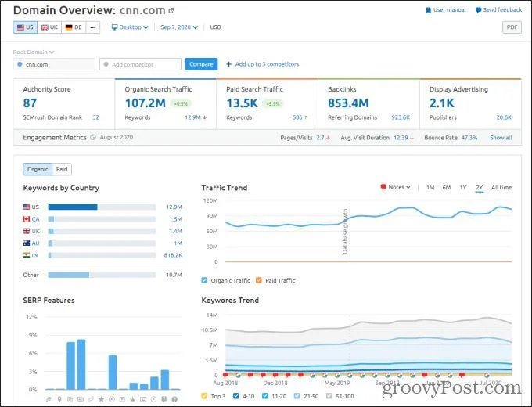
Task: Toggle the Top 3 keywords checkbox
Action: point(204,396)
